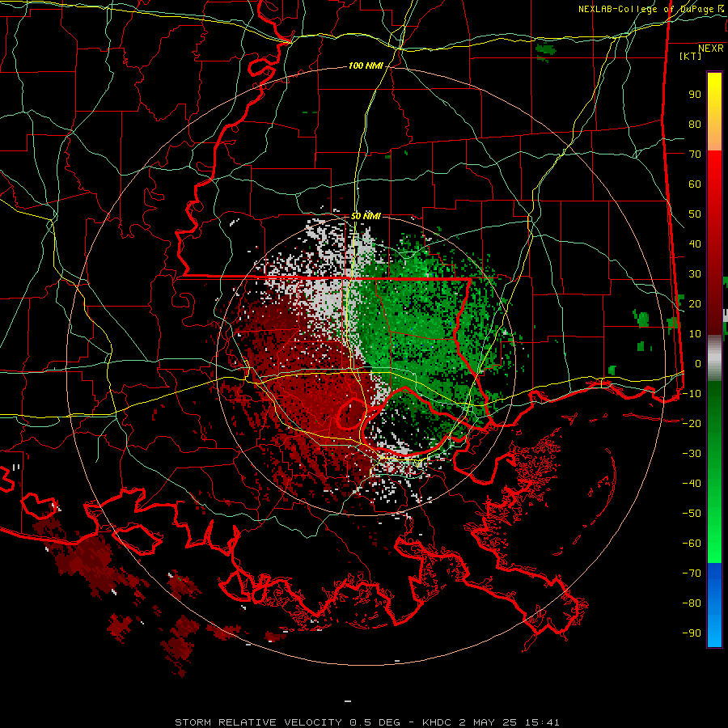Click the -70 value on the velocity scale

pyautogui.click(x=692, y=574)
